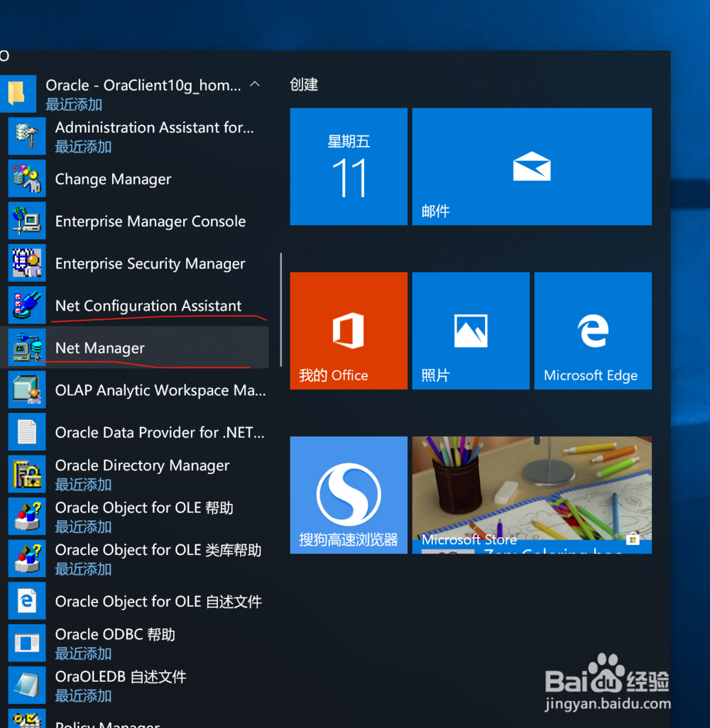Select Enterprise Security Manager entry
The width and height of the screenshot is (710, 728).
pos(135,263)
